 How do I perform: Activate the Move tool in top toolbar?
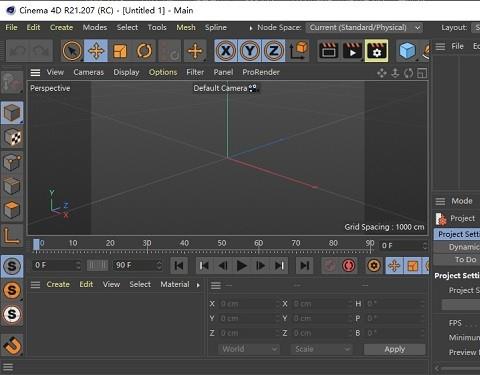96,51
